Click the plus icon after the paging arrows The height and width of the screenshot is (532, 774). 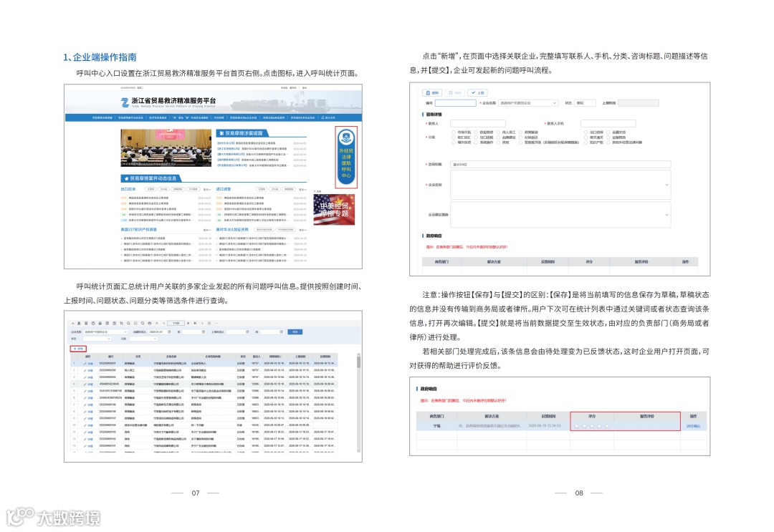202,324
